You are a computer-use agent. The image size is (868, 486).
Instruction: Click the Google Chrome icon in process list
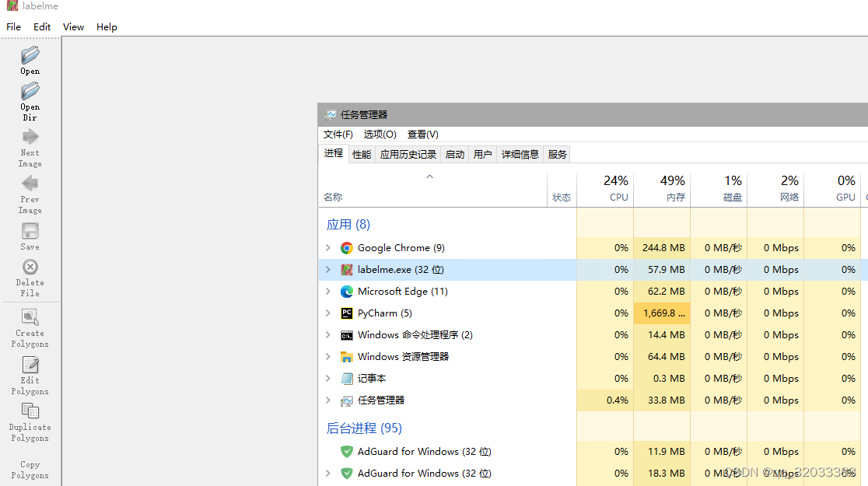[347, 248]
